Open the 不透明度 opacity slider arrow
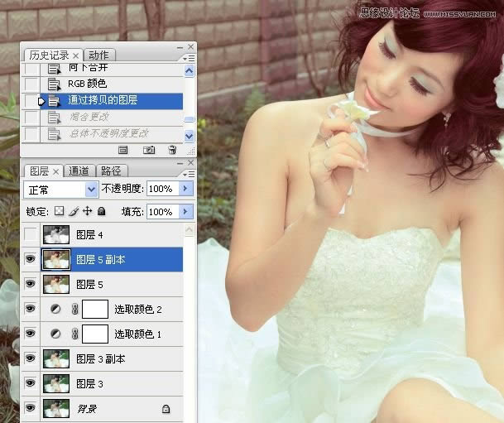504x423 pixels. tap(184, 189)
